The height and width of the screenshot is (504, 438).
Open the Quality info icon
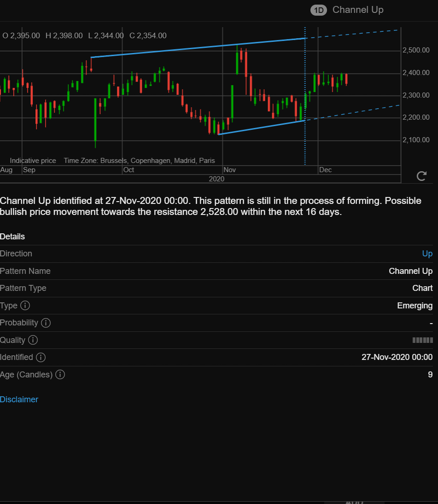(33, 340)
